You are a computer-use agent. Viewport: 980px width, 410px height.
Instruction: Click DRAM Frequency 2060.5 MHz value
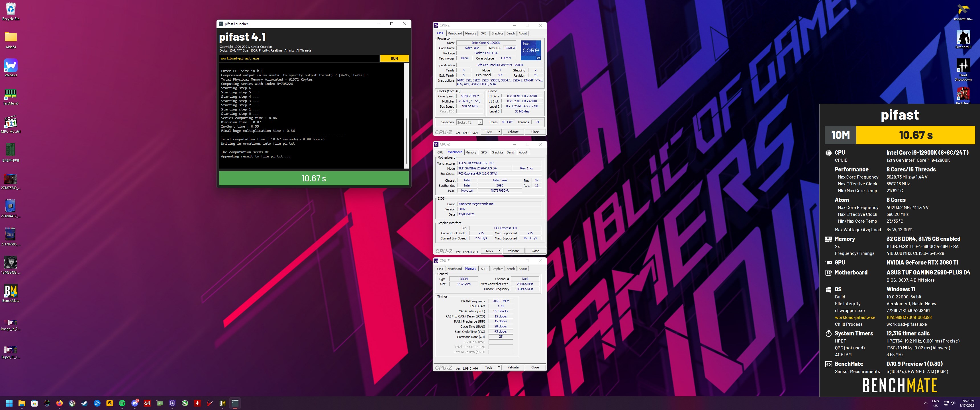point(500,301)
